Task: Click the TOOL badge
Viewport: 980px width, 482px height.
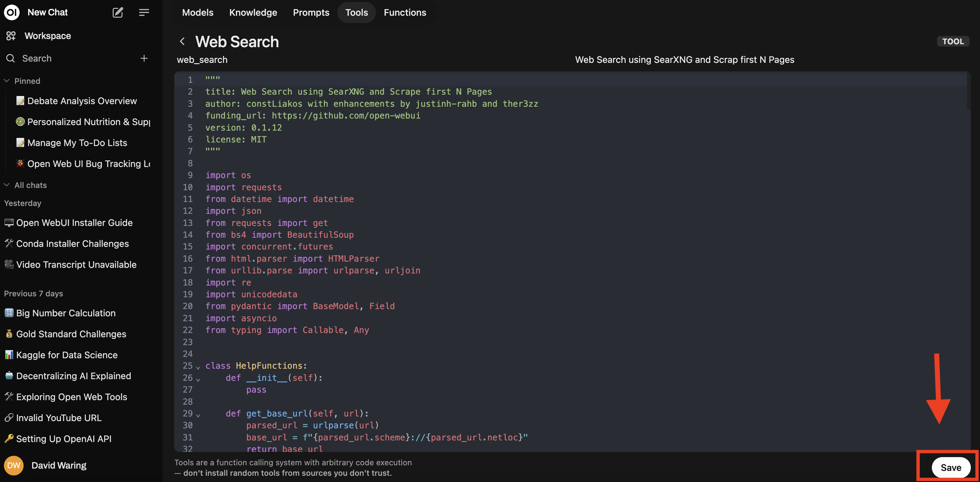Action: [952, 42]
